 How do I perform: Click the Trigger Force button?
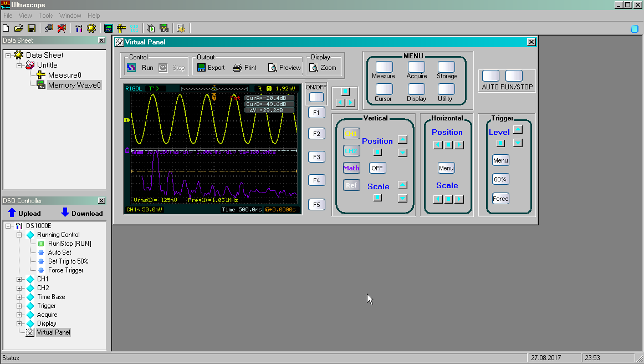[x=500, y=199]
